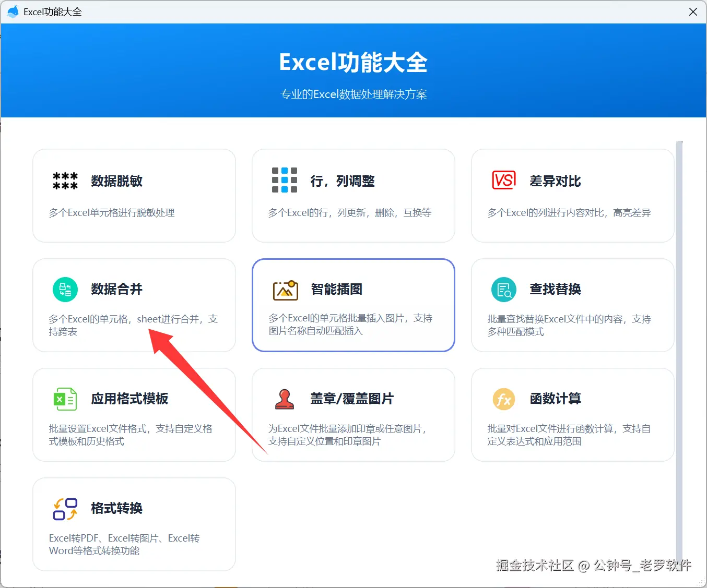The height and width of the screenshot is (588, 707).
Task: Click description about sheet进行合并 支持跨表
Action: 133,326
